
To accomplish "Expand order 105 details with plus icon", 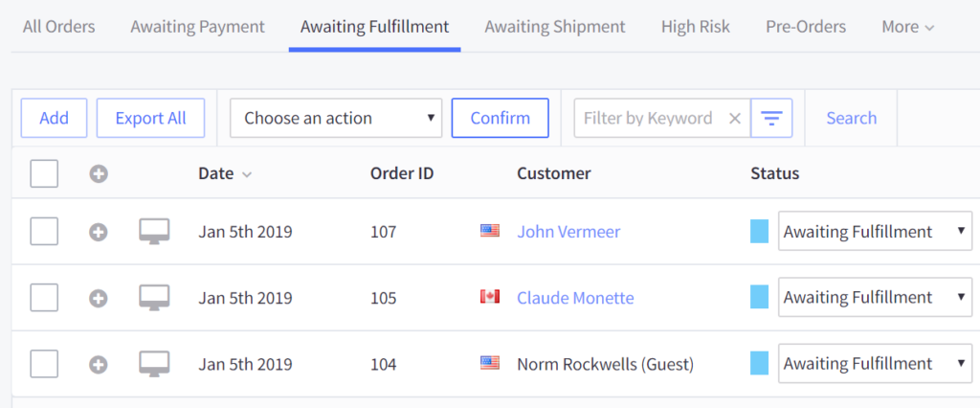I will pyautogui.click(x=99, y=298).
